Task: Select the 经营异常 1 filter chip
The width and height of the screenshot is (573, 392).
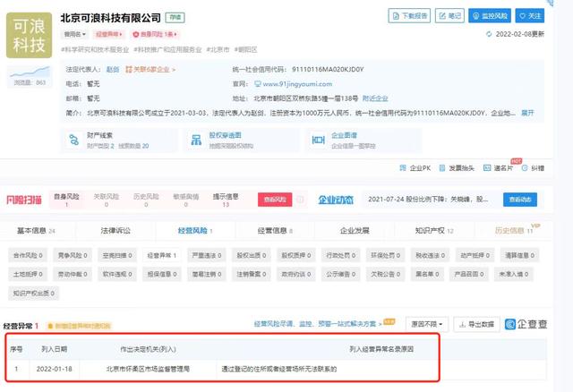Action: pos(162,255)
